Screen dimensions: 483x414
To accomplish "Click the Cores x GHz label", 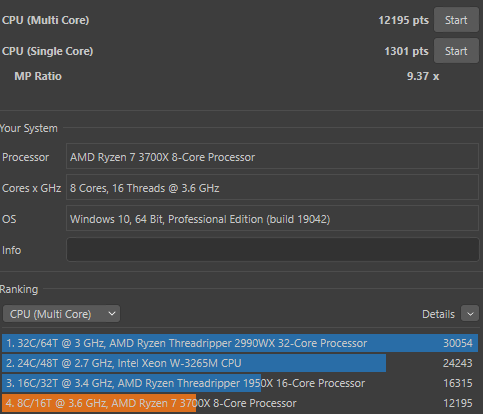I will (32, 188).
